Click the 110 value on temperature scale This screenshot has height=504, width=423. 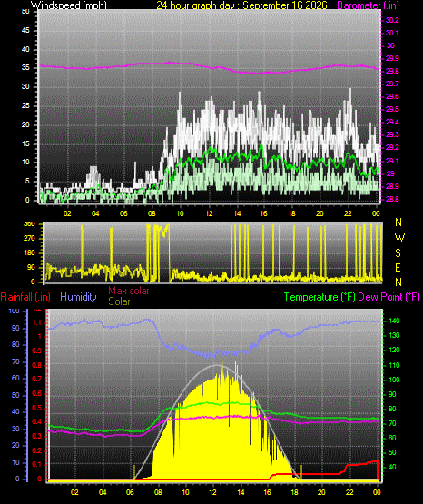(x=394, y=365)
